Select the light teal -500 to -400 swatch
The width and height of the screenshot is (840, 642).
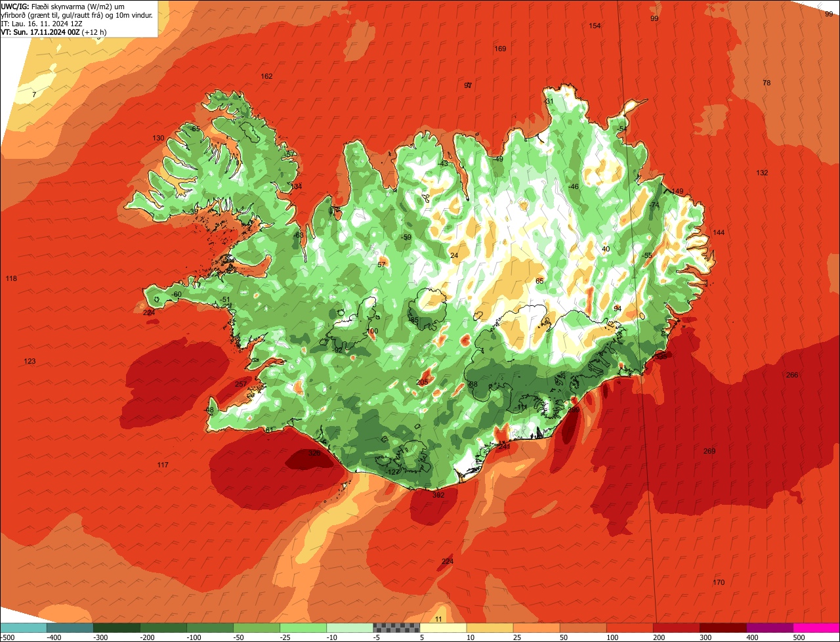(23, 628)
